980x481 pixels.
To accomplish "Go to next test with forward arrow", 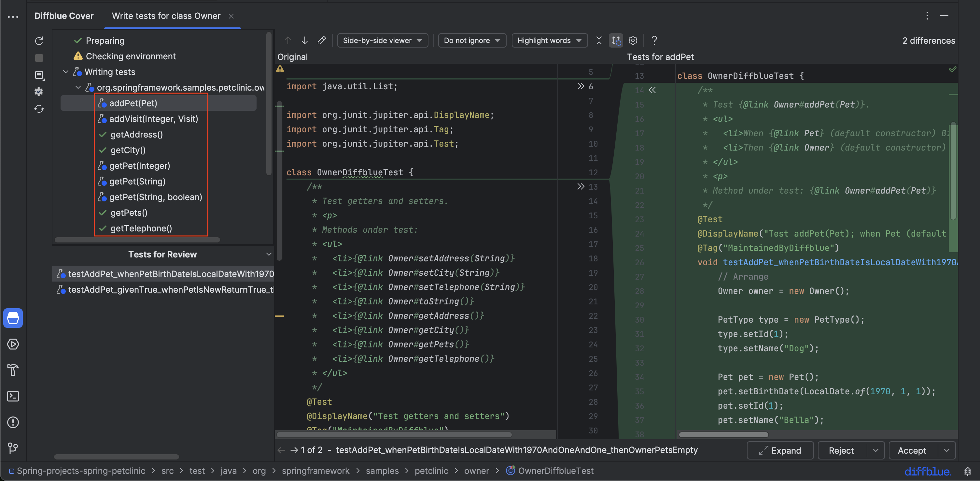I will pos(294,450).
